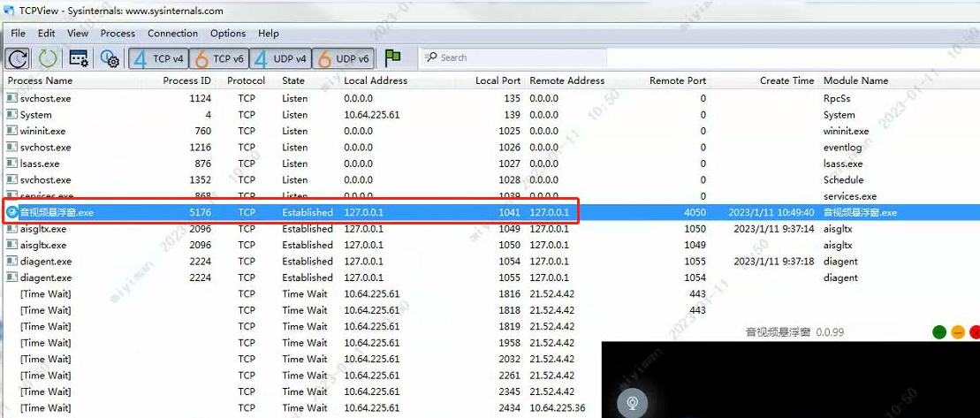This screenshot has width=980, height=418.
Task: Click icon of diagent.exe local port 1054
Action: (11, 262)
